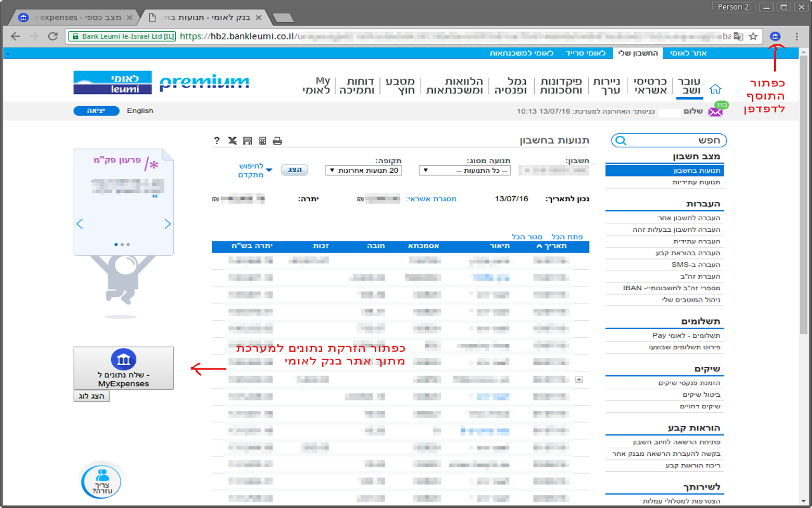Switch language via the English link
This screenshot has height=508, width=812.
pos(140,110)
